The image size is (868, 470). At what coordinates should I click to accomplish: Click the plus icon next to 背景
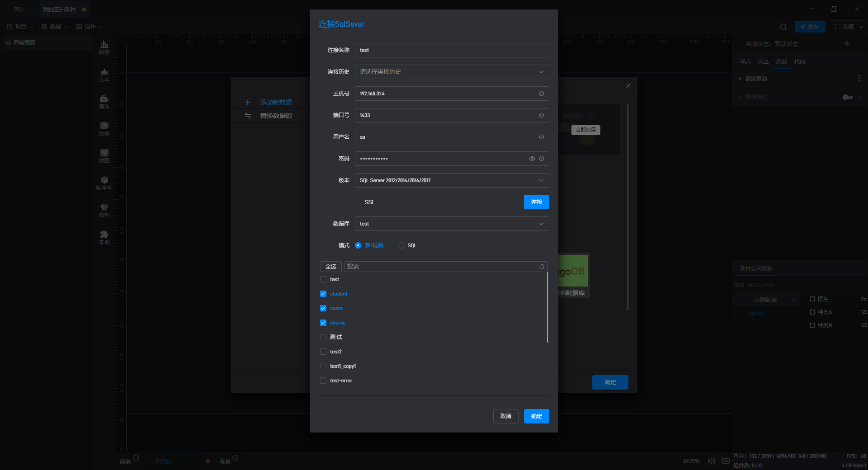(x=235, y=458)
